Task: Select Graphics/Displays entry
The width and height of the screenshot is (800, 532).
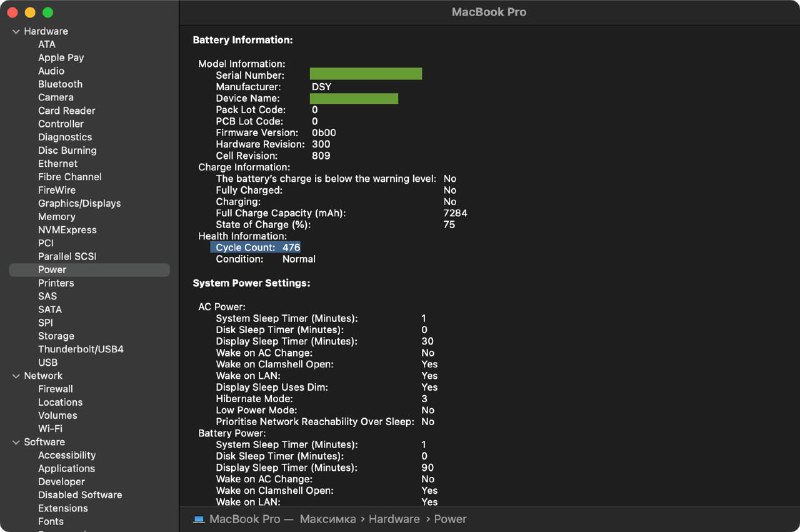Action: 79,204
